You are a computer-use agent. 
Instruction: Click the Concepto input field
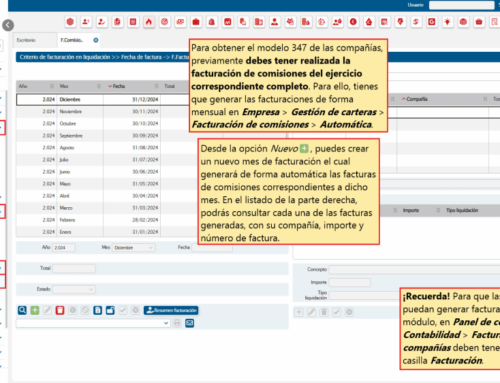click(x=414, y=270)
